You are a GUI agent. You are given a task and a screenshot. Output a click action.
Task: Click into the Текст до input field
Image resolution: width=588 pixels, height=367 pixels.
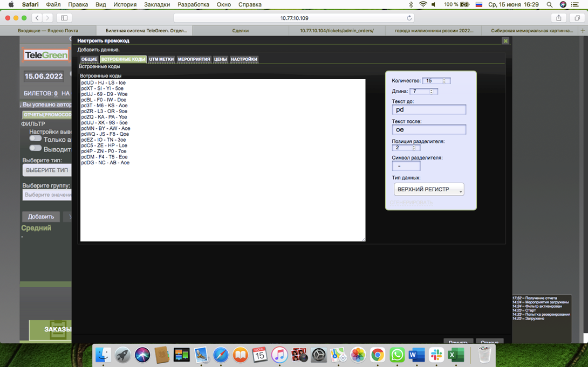pos(429,109)
